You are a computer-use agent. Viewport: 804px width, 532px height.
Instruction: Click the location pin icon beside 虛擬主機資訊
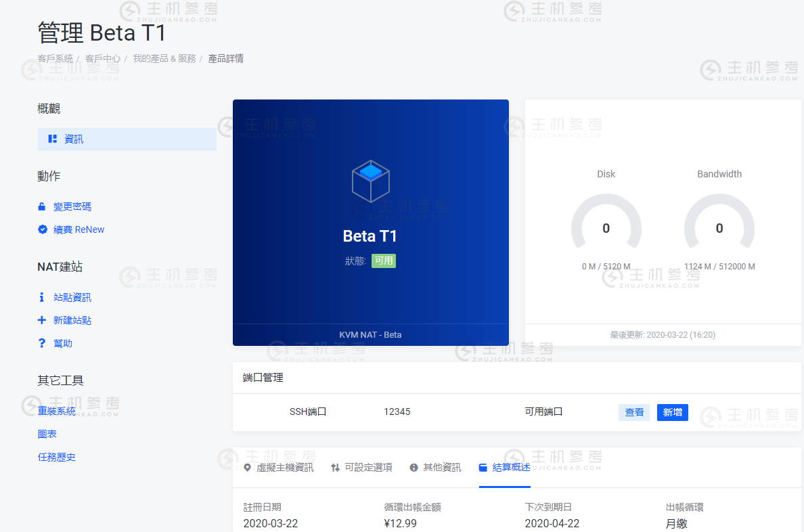tap(248, 466)
